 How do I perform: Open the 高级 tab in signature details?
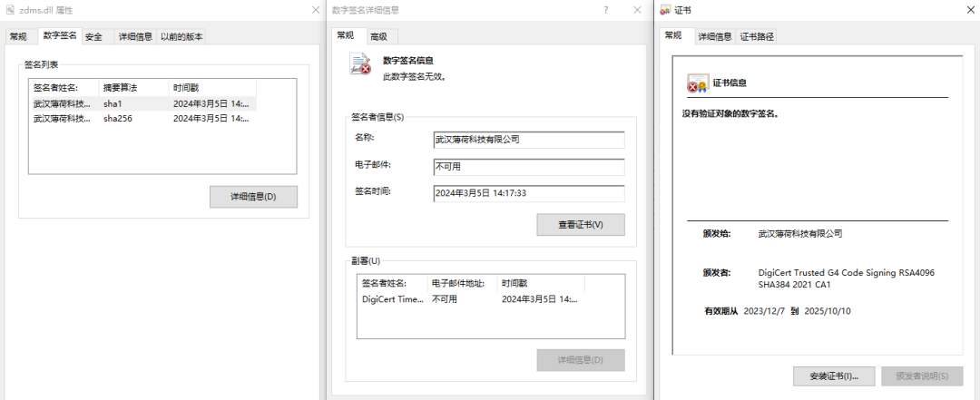378,37
